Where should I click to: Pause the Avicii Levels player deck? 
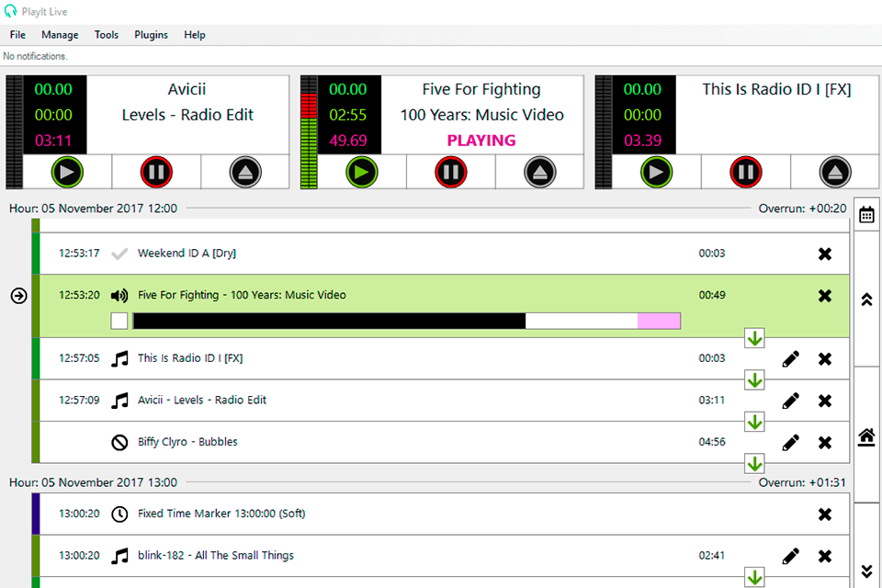click(156, 172)
